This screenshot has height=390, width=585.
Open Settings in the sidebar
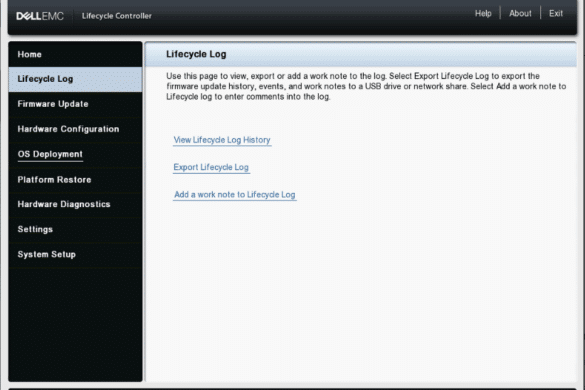pos(75,230)
